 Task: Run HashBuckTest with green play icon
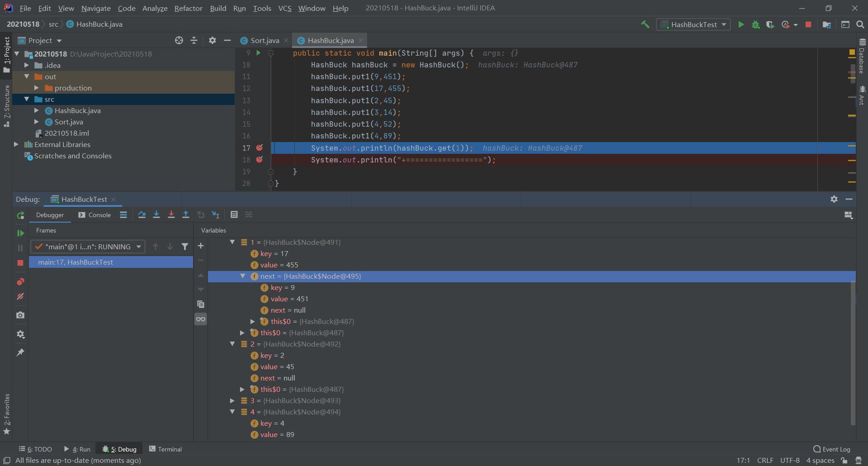point(741,24)
